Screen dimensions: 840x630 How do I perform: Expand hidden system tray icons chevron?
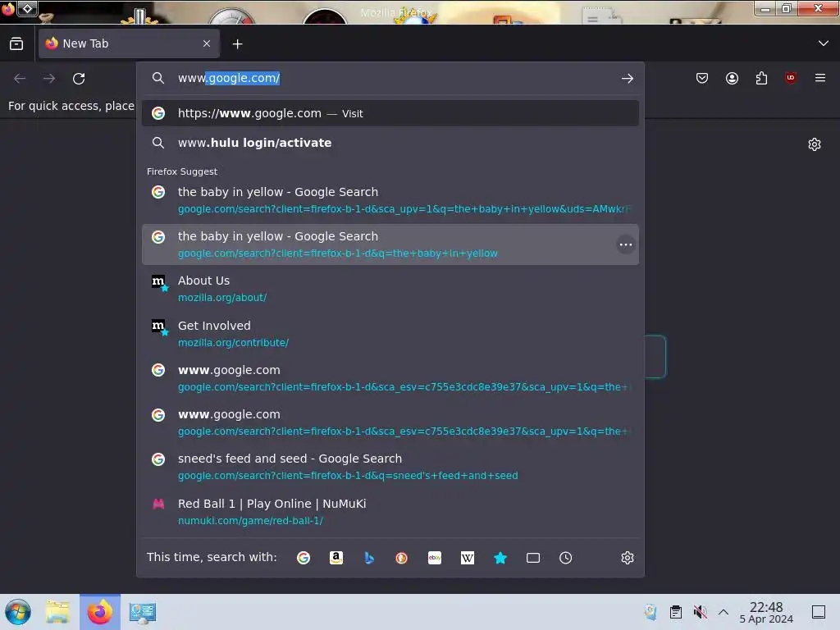tap(724, 612)
